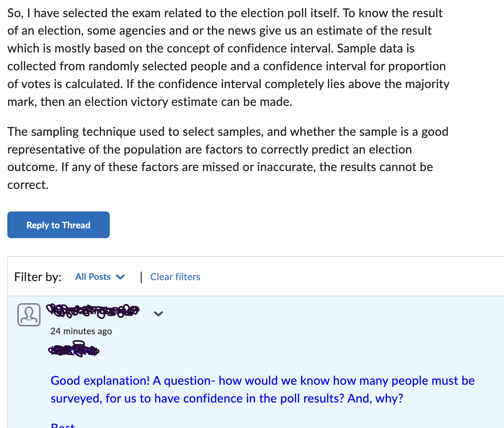Click the vertical divider before Clear filters
The width and height of the screenshot is (504, 428).
tap(141, 277)
